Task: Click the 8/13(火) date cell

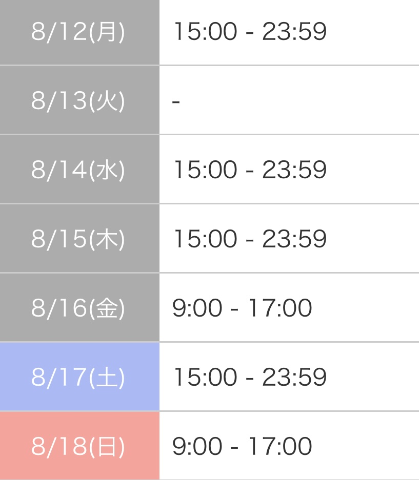Action: (x=79, y=100)
